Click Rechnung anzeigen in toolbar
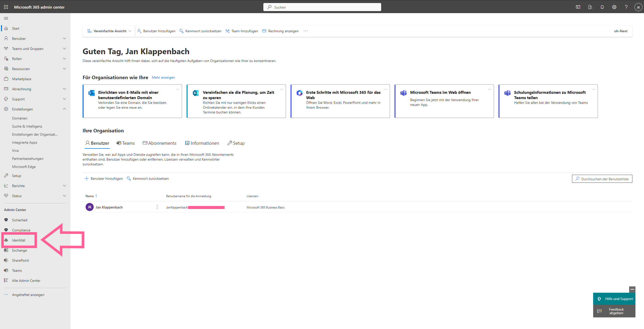 280,31
